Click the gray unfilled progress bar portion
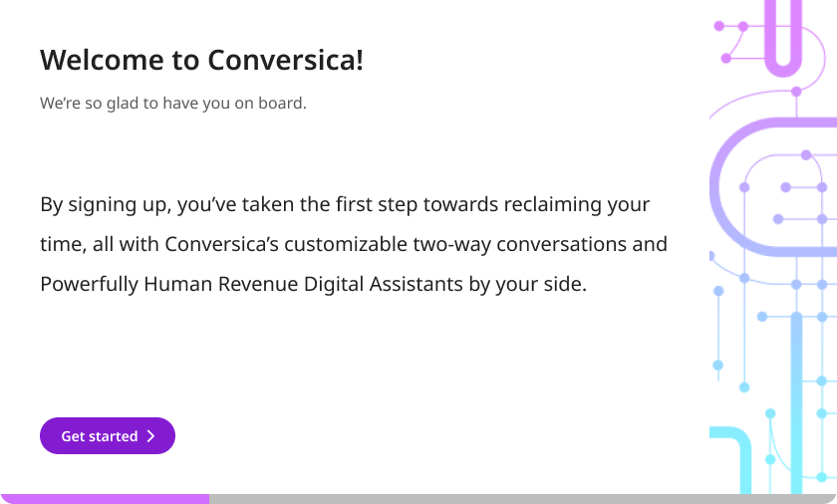This screenshot has height=504, width=837. click(x=523, y=499)
